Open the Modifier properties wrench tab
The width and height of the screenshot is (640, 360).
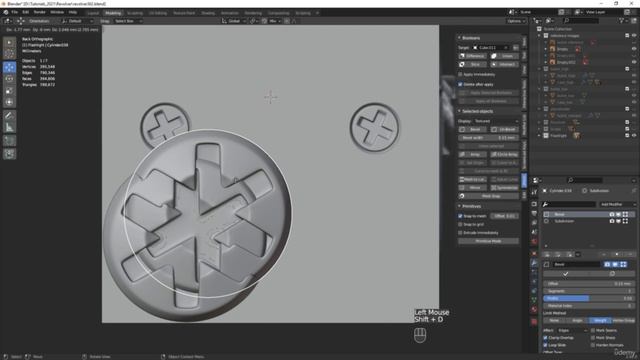coord(534,263)
